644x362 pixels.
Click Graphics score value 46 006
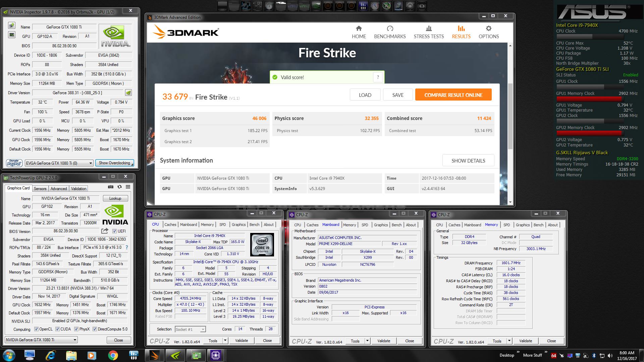coord(259,118)
